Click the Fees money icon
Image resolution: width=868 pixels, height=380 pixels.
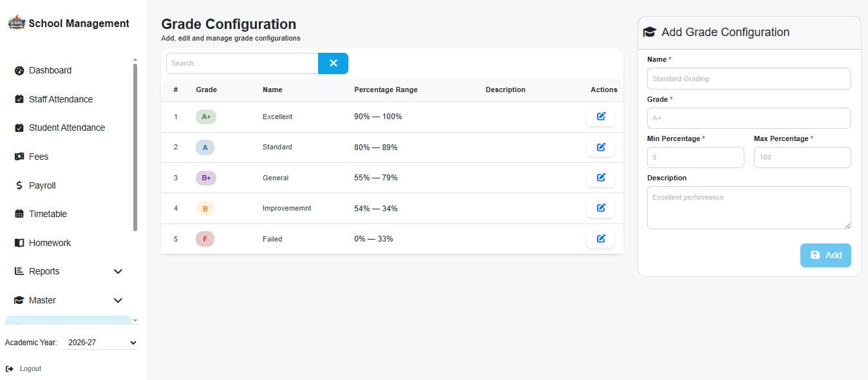click(19, 157)
